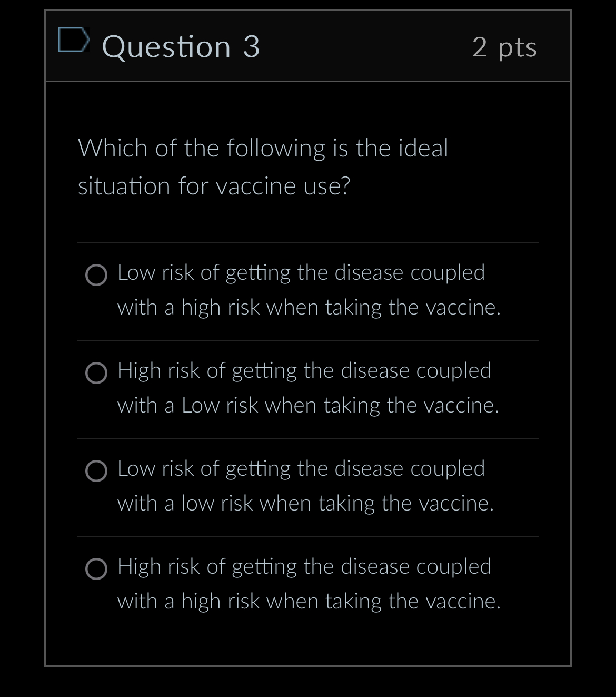Click the divider line below the question
616x697 pixels.
tap(307, 243)
